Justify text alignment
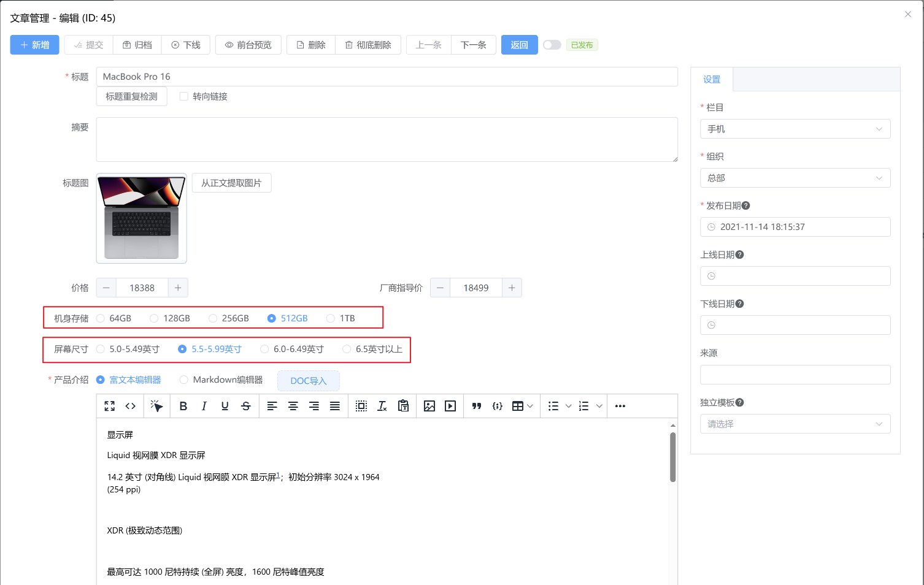 click(335, 406)
